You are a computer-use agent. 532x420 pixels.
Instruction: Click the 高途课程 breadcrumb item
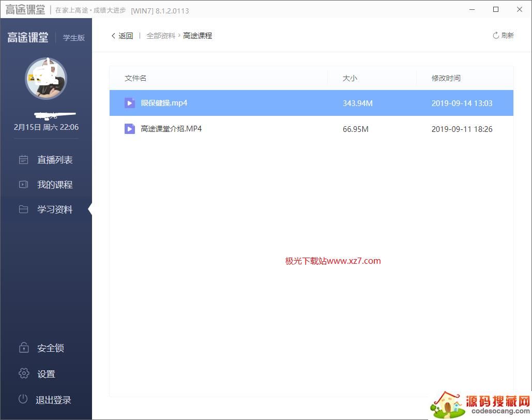point(197,36)
